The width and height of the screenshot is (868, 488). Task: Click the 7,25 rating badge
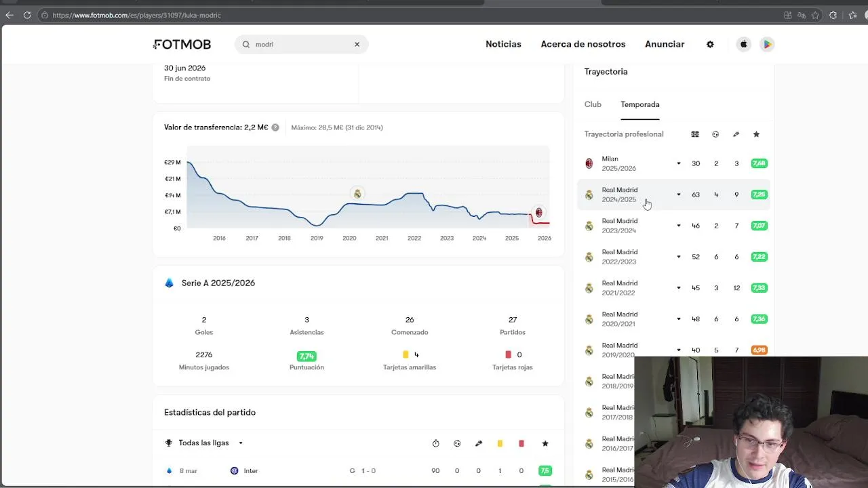pos(759,195)
